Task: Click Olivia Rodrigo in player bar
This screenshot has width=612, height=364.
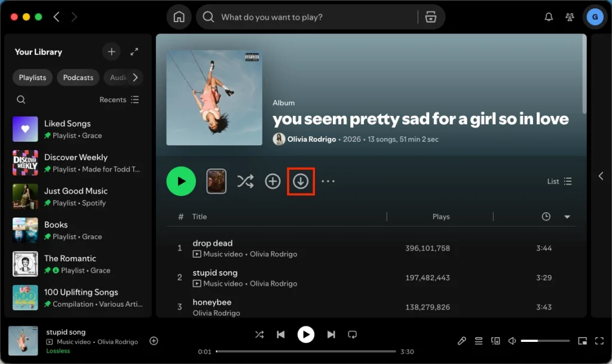Action: pyautogui.click(x=118, y=342)
